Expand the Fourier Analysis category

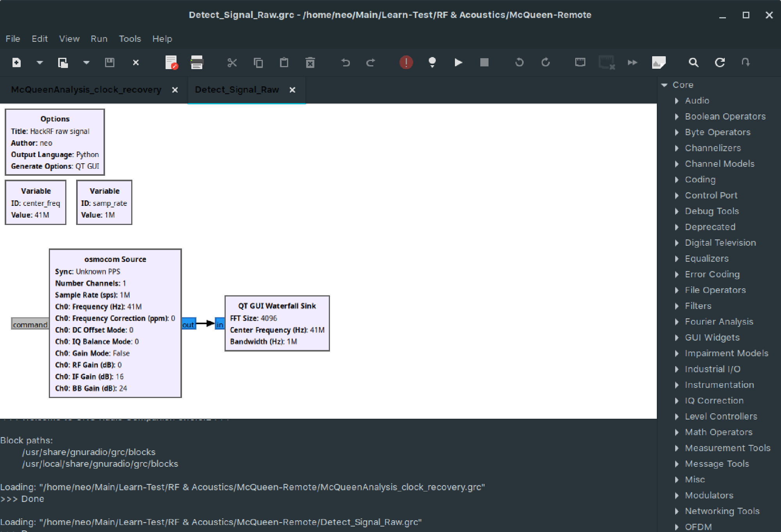click(x=678, y=321)
